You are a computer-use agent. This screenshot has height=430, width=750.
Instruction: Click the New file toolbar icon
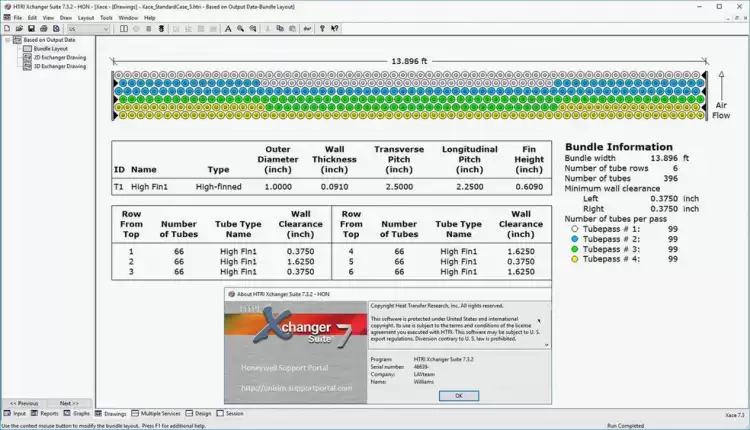[x=7, y=29]
